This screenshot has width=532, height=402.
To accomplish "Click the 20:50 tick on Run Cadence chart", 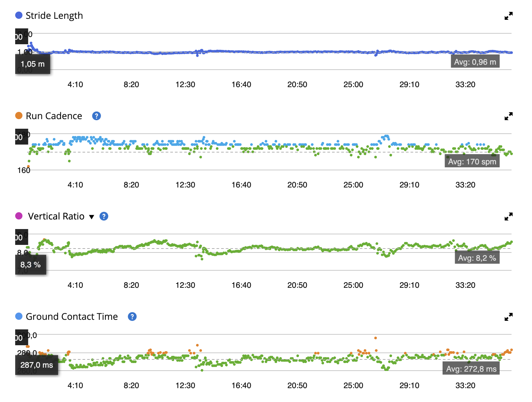I will 297,185.
